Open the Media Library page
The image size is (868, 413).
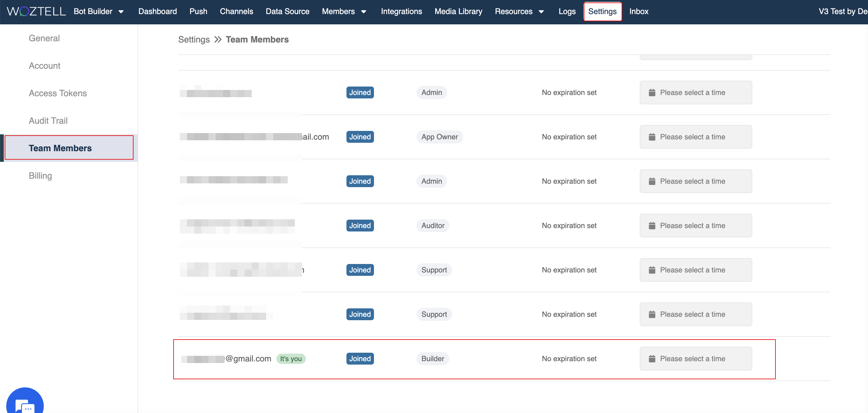[458, 12]
